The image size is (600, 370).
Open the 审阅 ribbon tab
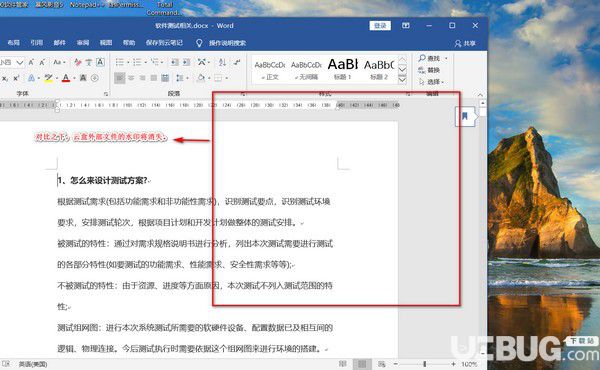83,43
